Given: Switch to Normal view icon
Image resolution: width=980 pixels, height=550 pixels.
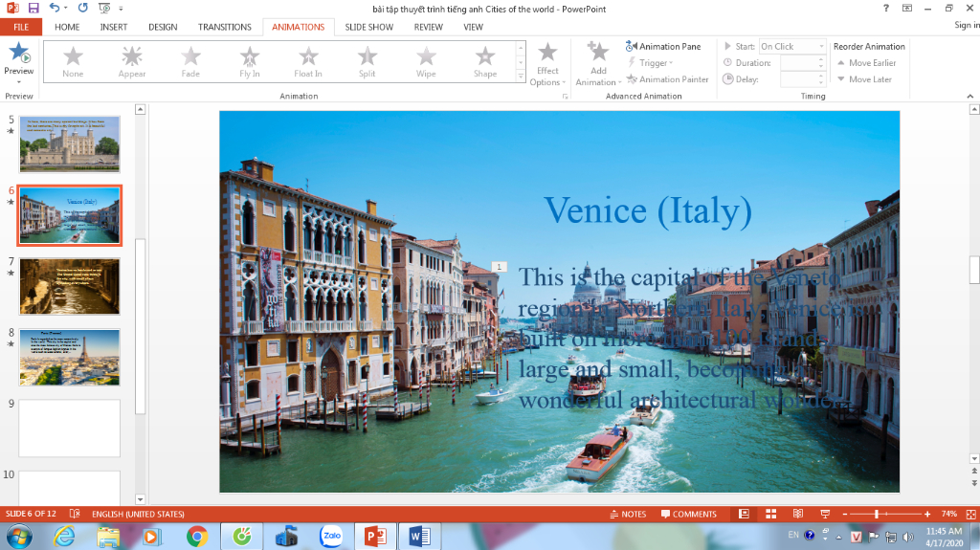Looking at the screenshot, I should coord(744,514).
